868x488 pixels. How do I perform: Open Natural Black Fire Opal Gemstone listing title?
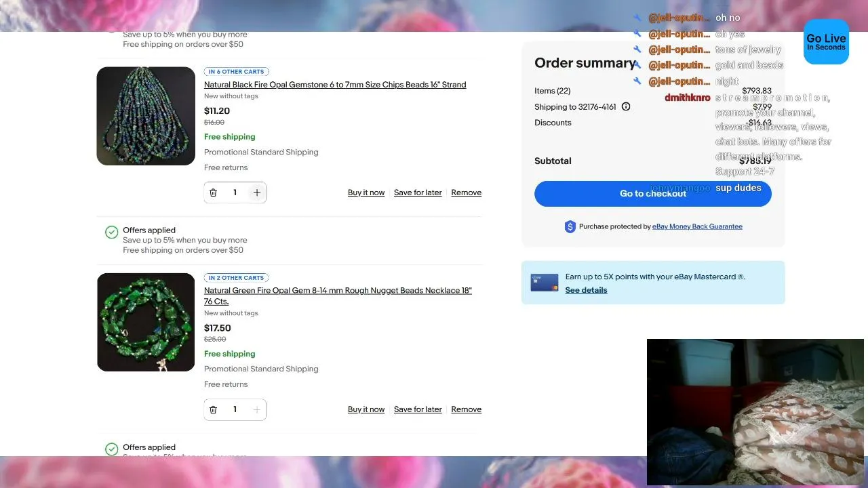(x=335, y=85)
